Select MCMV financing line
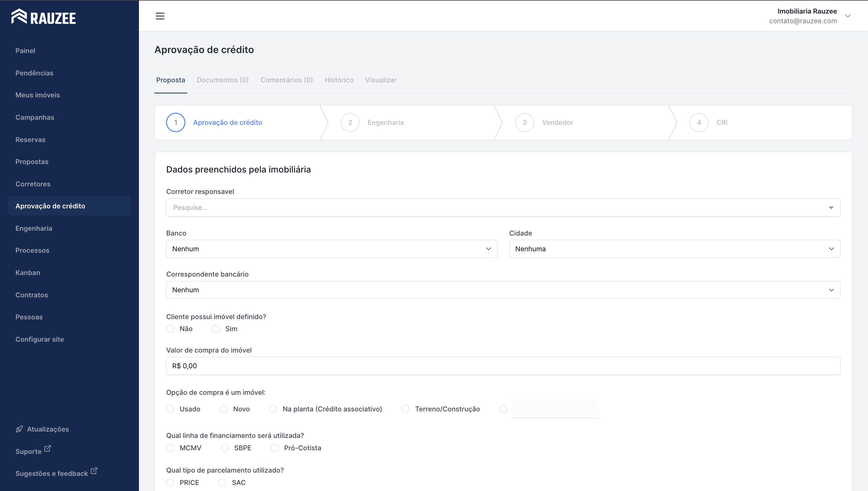 tap(170, 448)
